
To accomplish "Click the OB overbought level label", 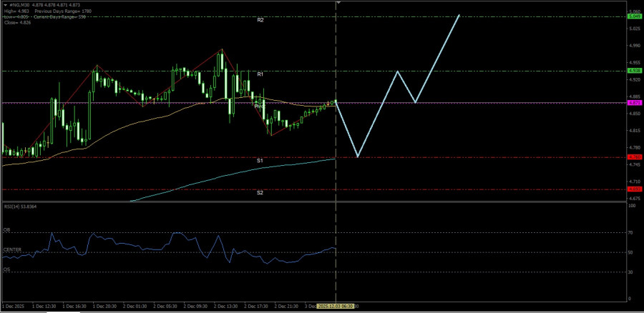I will point(6,229).
